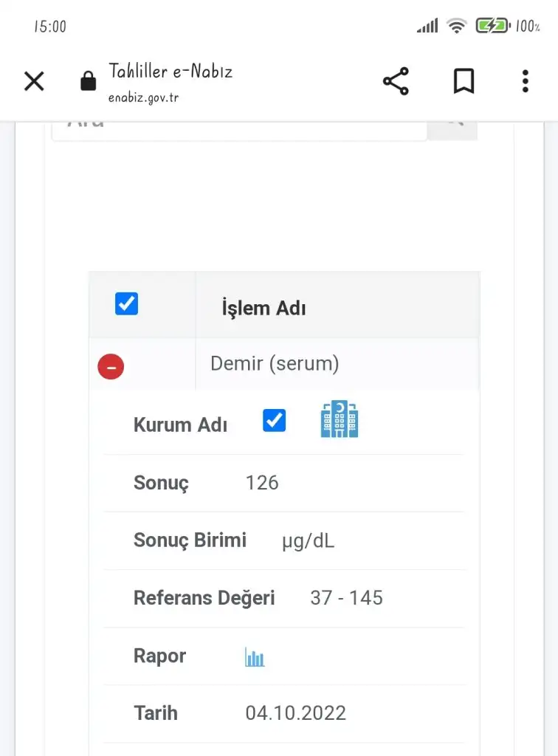558x756 pixels.
Task: Toggle the select-all checkbox in table header
Action: 126,304
